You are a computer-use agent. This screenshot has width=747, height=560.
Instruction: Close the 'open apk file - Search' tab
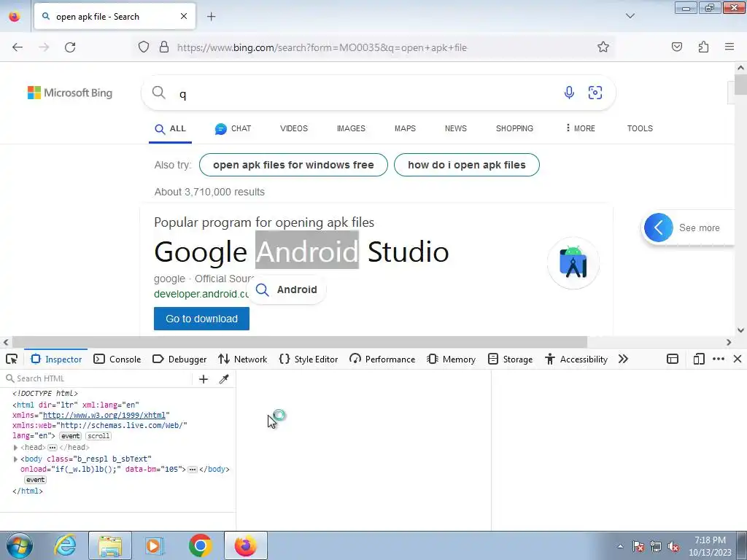pos(183,16)
